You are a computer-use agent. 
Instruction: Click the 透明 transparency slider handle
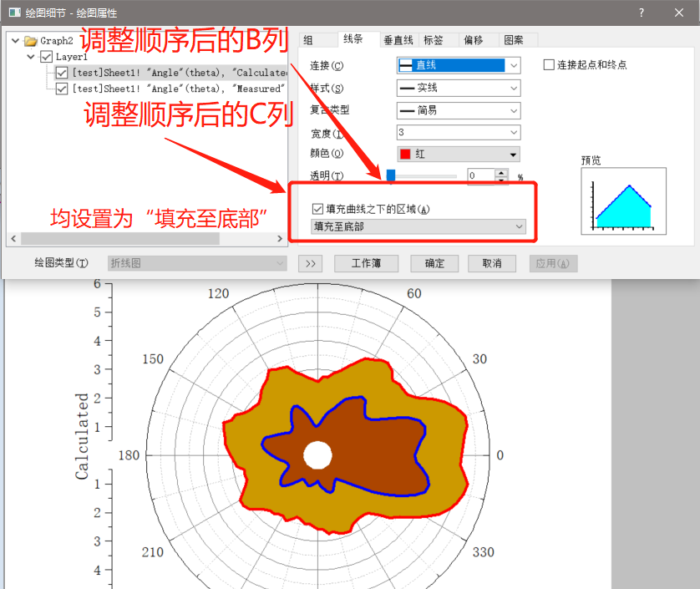tap(391, 175)
